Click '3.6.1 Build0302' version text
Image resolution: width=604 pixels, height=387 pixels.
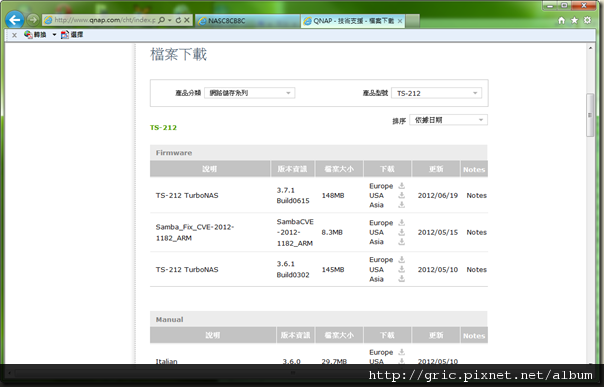[x=293, y=269]
